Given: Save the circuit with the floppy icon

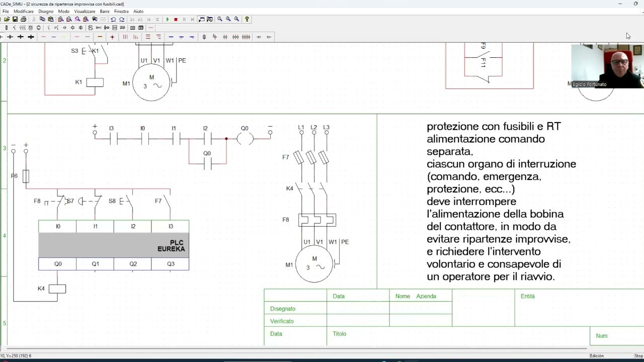Looking at the screenshot, I should point(15,19).
